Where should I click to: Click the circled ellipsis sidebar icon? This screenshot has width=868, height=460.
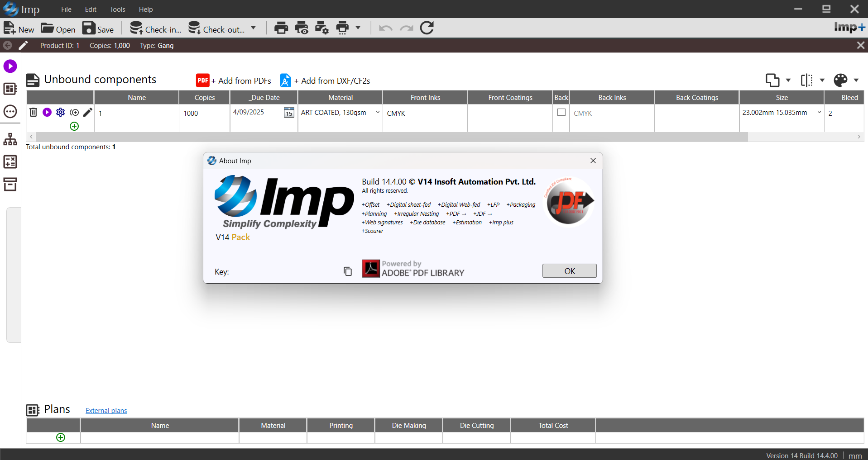click(10, 112)
